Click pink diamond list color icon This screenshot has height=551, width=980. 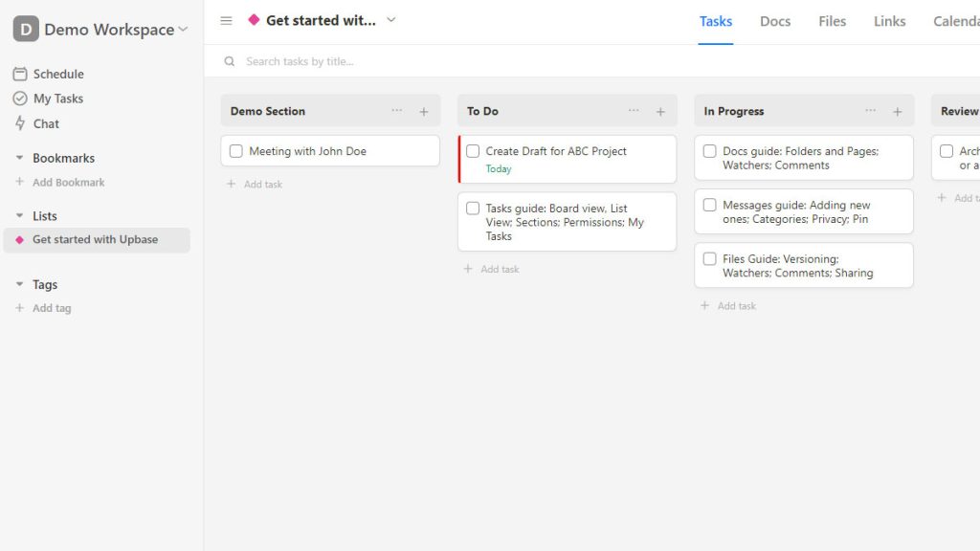(254, 20)
